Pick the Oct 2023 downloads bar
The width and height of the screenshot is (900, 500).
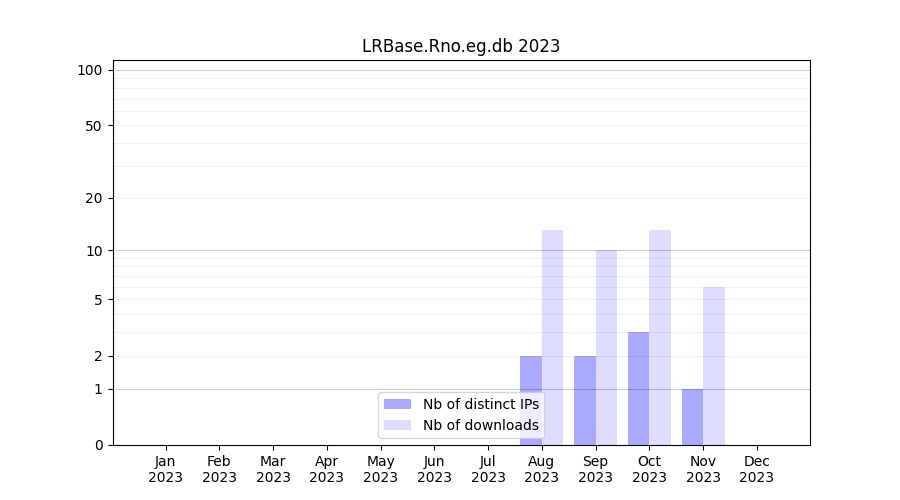pyautogui.click(x=660, y=337)
